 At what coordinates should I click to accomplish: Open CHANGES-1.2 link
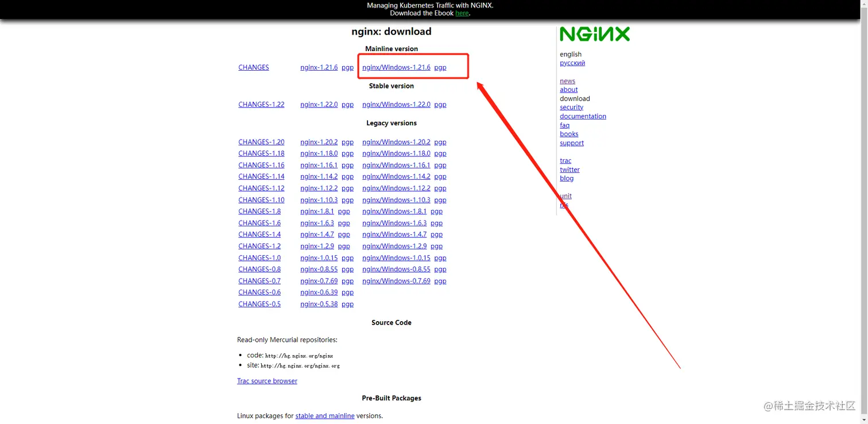coord(259,246)
